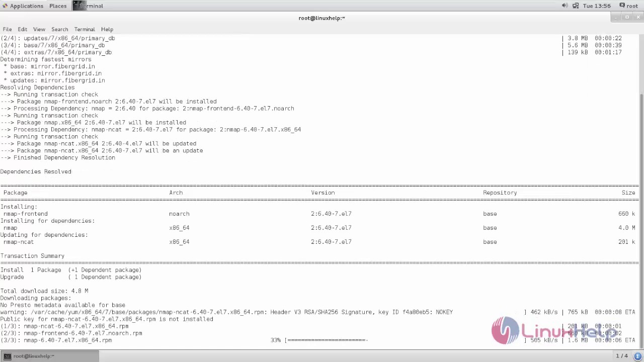The image size is (644, 362).
Task: Open the Terminal menu in menubar
Action: pyautogui.click(x=85, y=29)
